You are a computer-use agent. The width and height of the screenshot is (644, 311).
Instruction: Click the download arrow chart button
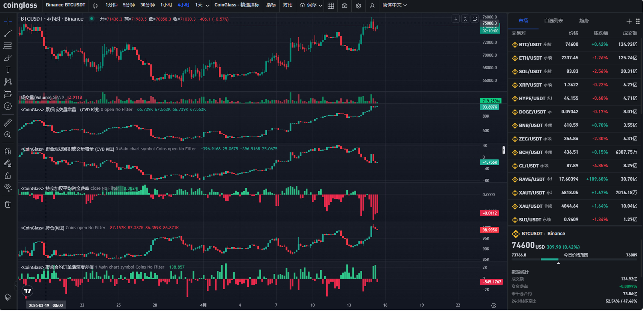[456, 19]
